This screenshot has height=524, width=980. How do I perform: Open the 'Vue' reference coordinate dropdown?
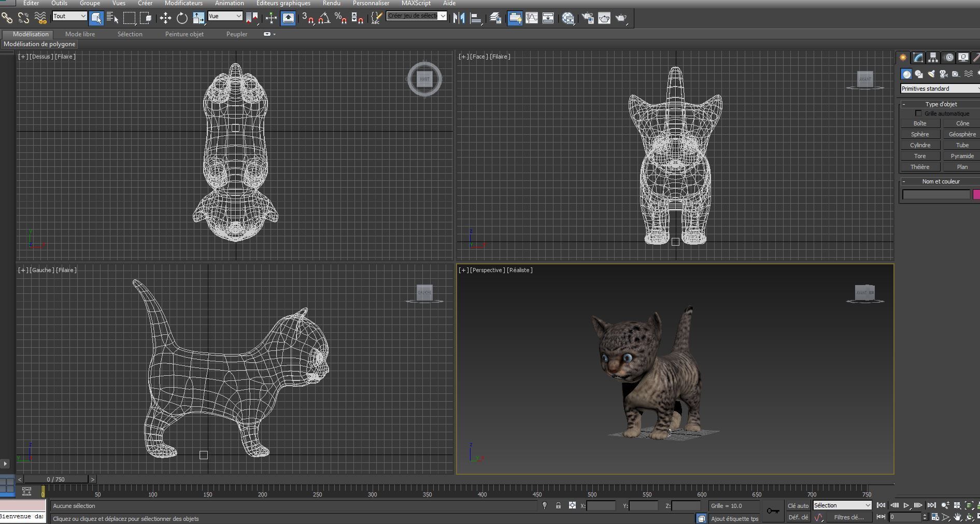click(225, 16)
